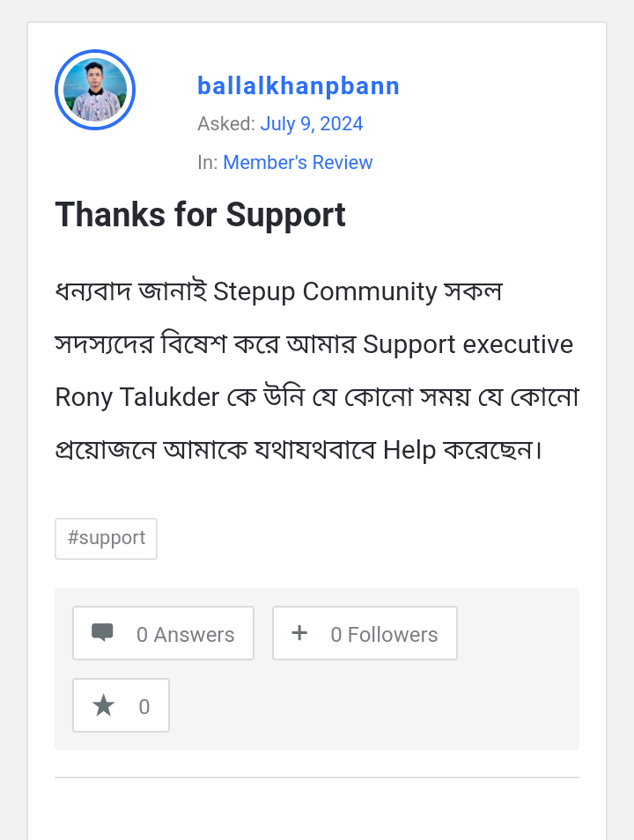Click the Support executive text in post
Image resolution: width=634 pixels, height=840 pixels.
(x=468, y=344)
